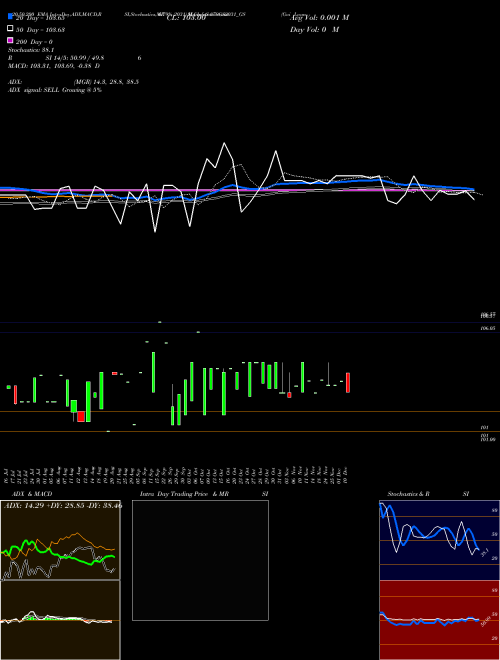Click the last red candlestick on chart

348,383
